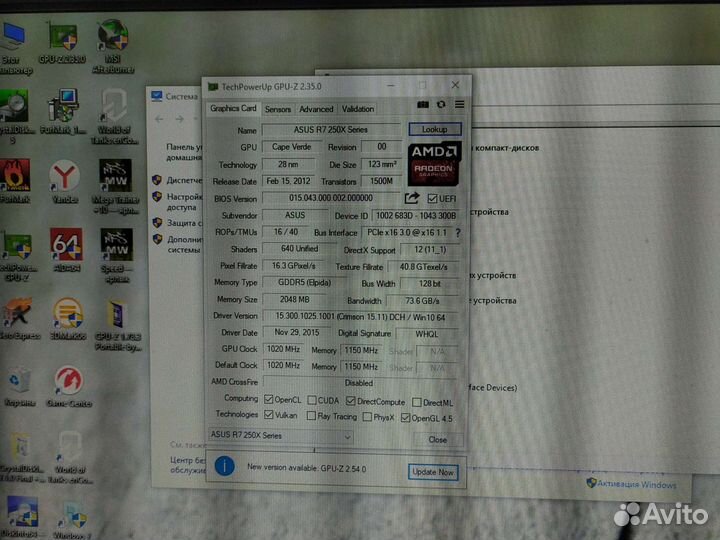Click the Memory Size value '2048 MB'
Viewport: 720px width, 540px height.
(294, 299)
